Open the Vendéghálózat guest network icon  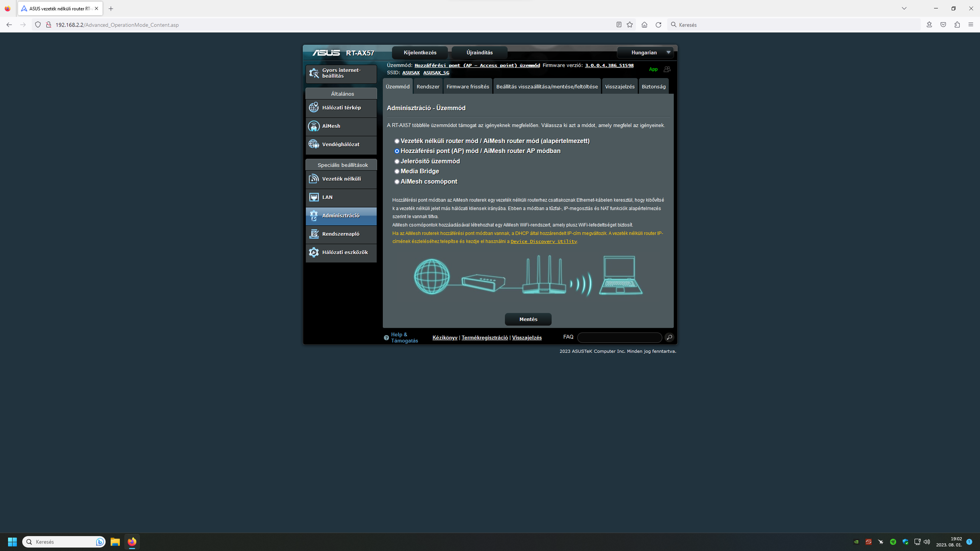click(314, 144)
